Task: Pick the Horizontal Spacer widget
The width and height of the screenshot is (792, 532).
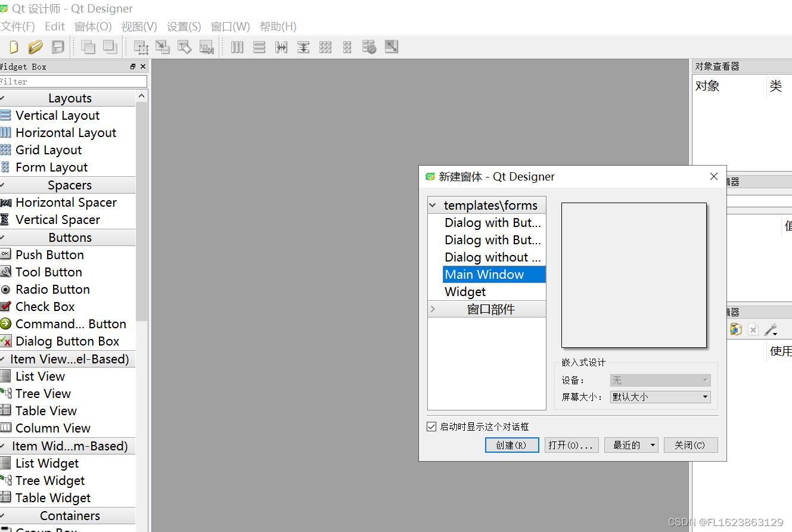Action: pos(67,203)
